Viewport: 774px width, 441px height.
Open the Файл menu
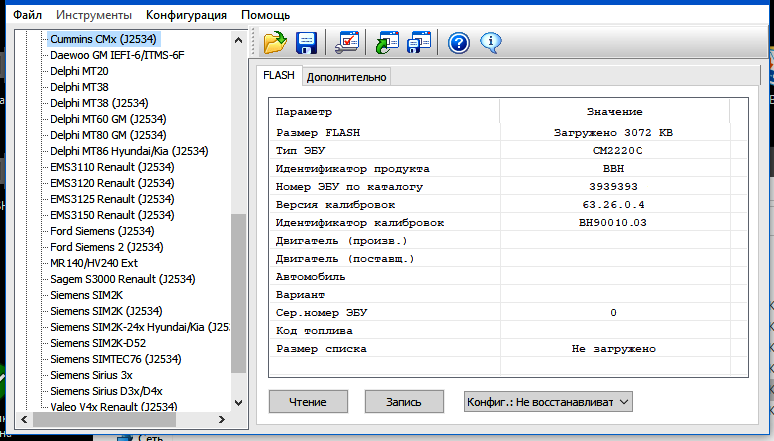(28, 15)
